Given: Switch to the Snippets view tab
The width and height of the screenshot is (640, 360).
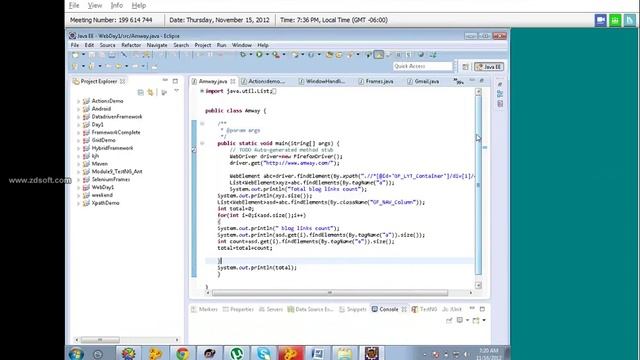Looking at the screenshot, I should [x=353, y=309].
